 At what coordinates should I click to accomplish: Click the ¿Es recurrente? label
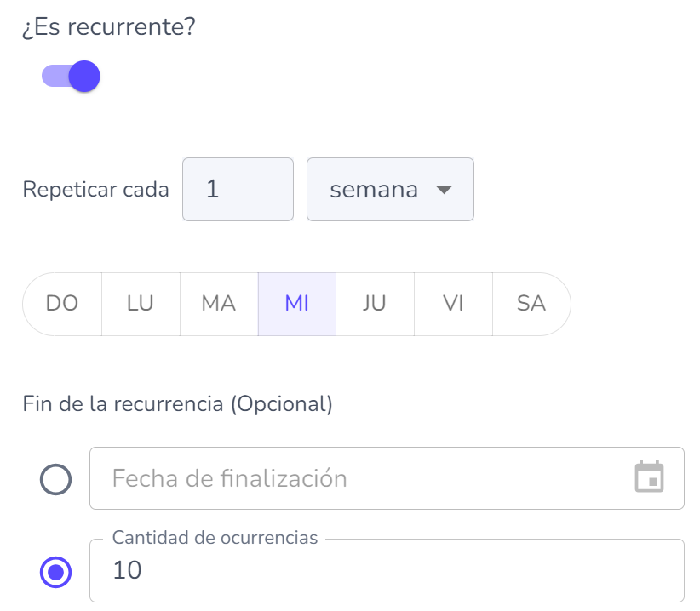pyautogui.click(x=109, y=27)
